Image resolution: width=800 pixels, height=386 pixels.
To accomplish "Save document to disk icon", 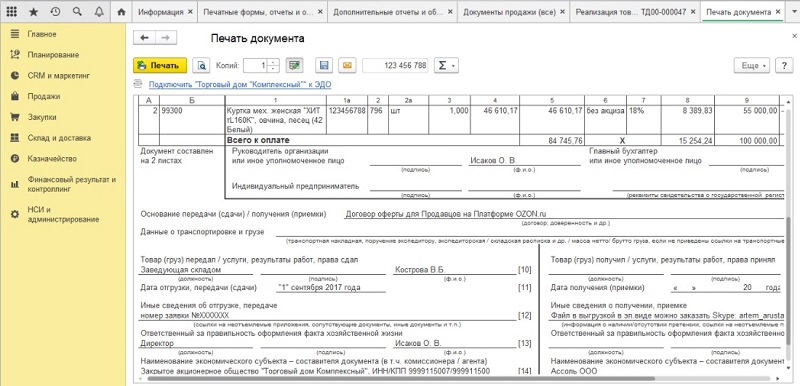I will 324,65.
